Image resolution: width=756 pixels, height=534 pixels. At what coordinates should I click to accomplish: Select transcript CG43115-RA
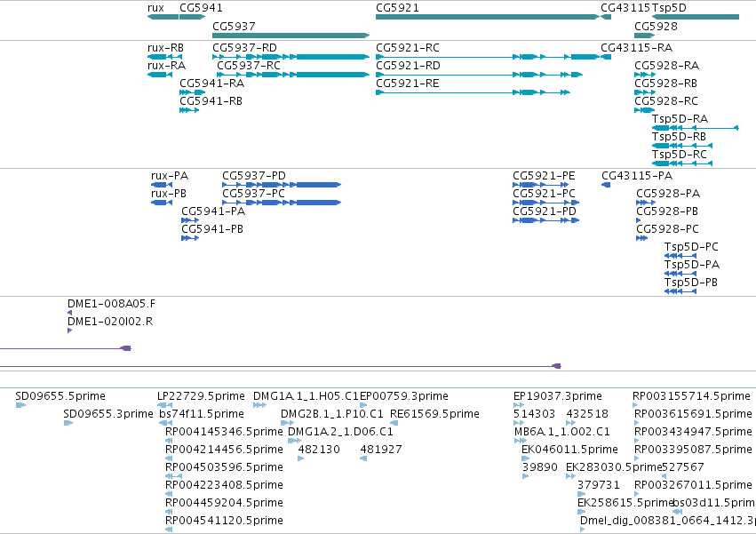pyautogui.click(x=606, y=57)
